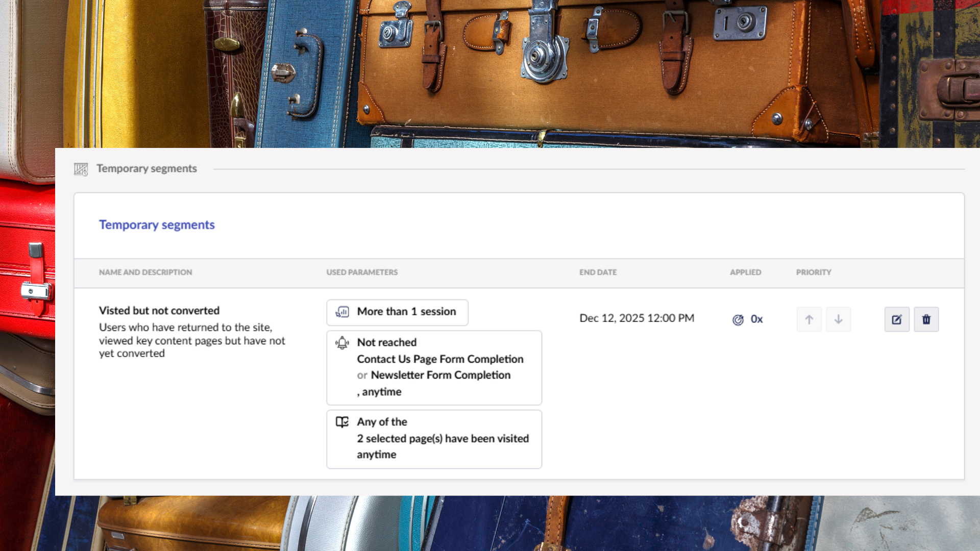Click the Name and Description column header

145,272
